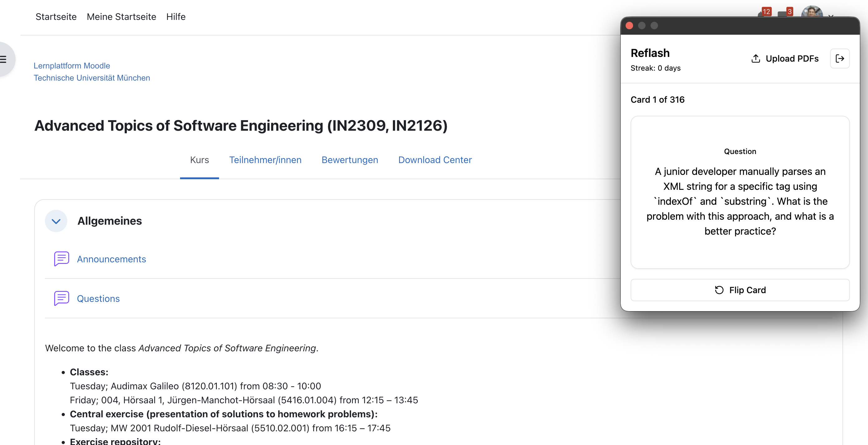Select the Kurs tab
Screen dimensions: 868x445
(199, 160)
